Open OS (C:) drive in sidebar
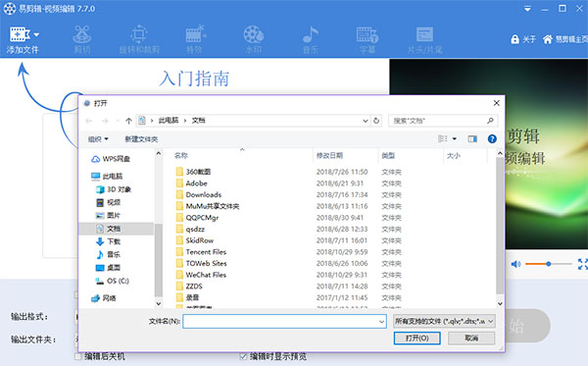588x366 pixels. 113,281
